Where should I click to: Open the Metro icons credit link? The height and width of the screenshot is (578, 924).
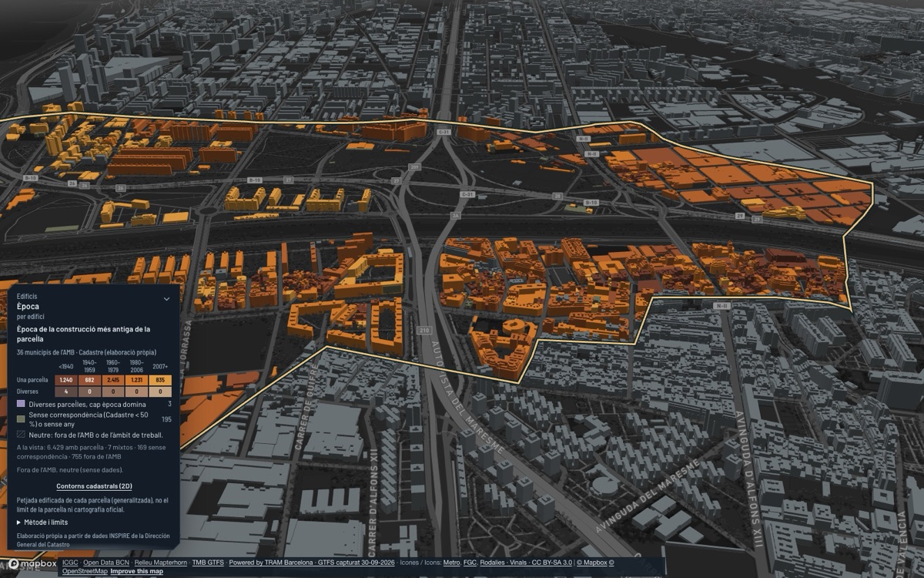[451, 563]
